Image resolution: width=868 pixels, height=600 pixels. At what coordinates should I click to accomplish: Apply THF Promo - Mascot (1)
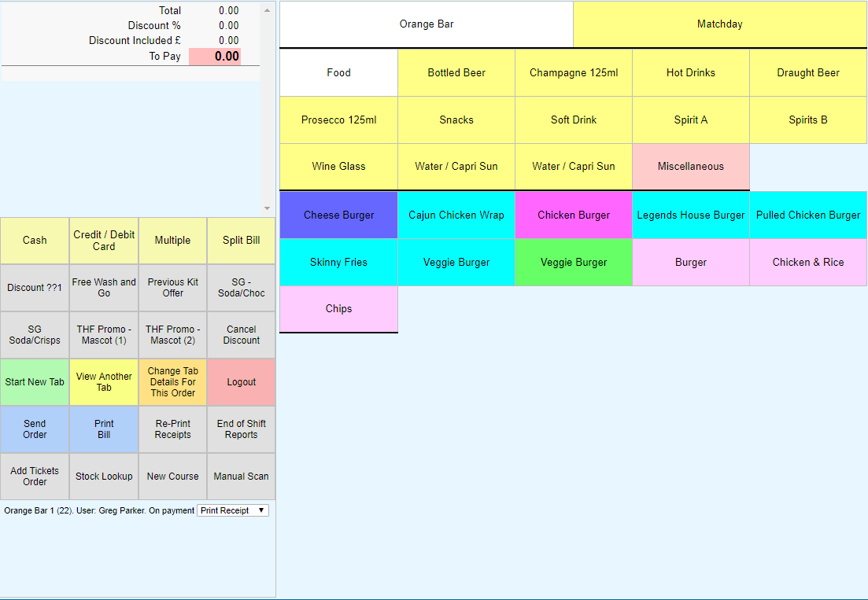[104, 334]
